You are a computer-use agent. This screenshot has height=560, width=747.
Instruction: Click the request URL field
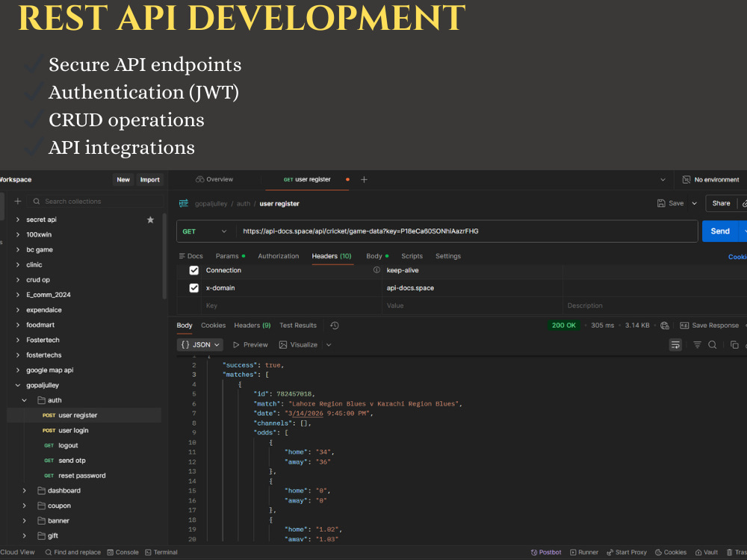click(x=467, y=231)
